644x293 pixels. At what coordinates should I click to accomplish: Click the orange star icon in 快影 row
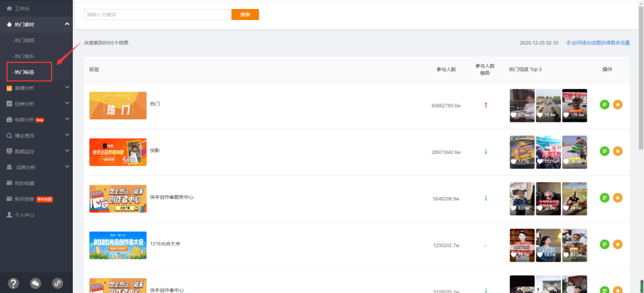[x=618, y=151]
